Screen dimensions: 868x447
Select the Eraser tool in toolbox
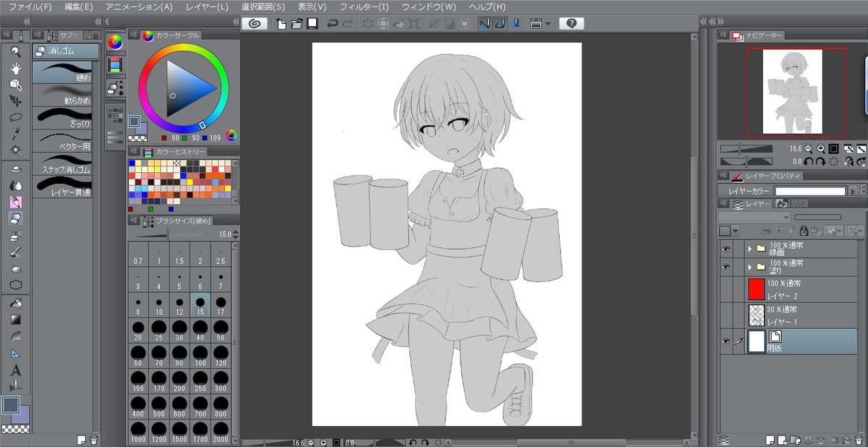click(16, 218)
